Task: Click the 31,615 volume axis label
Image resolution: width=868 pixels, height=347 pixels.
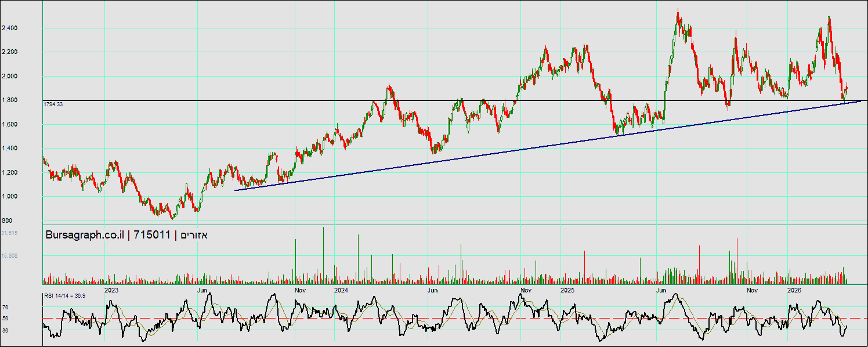Action: tap(9, 233)
